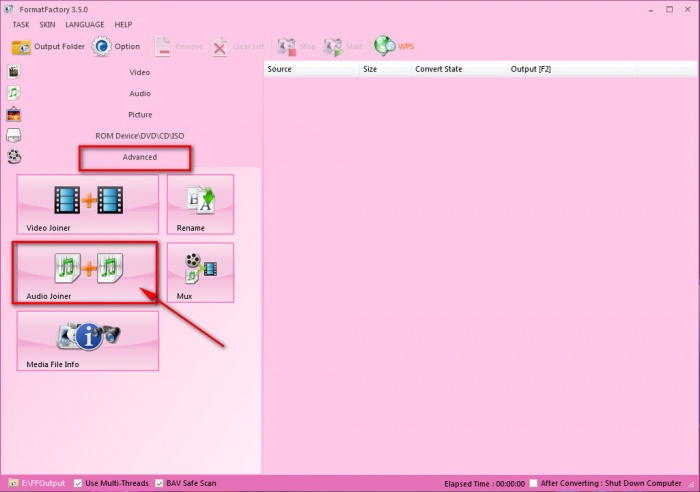
Task: Enable After Converting Shut Down Computer checkbox
Action: 533,483
